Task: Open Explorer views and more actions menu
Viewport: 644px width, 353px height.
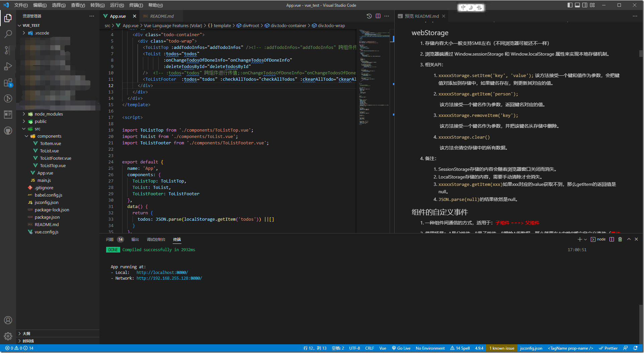Action: point(92,16)
